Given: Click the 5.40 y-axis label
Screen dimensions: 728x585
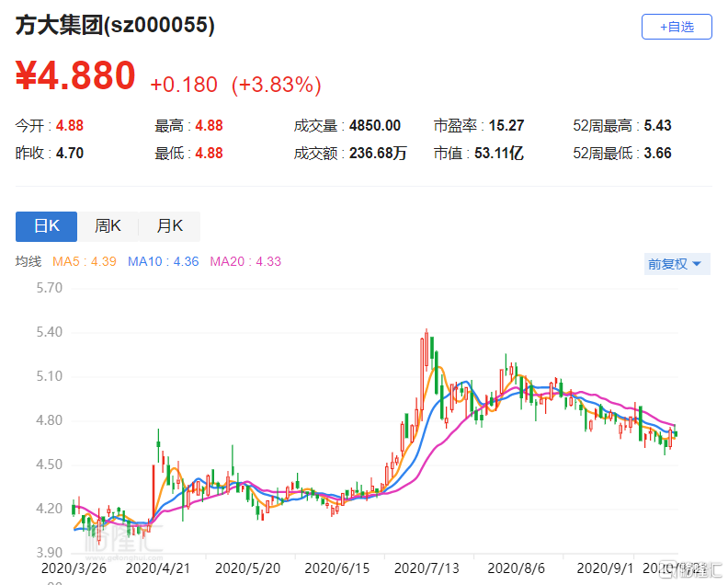Looking at the screenshot, I should [x=50, y=332].
